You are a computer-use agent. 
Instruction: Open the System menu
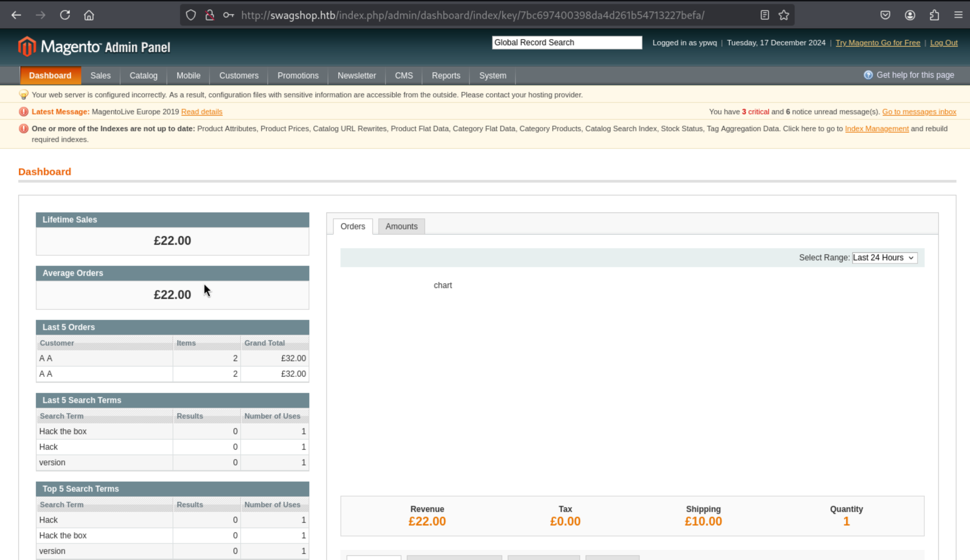pos(492,76)
